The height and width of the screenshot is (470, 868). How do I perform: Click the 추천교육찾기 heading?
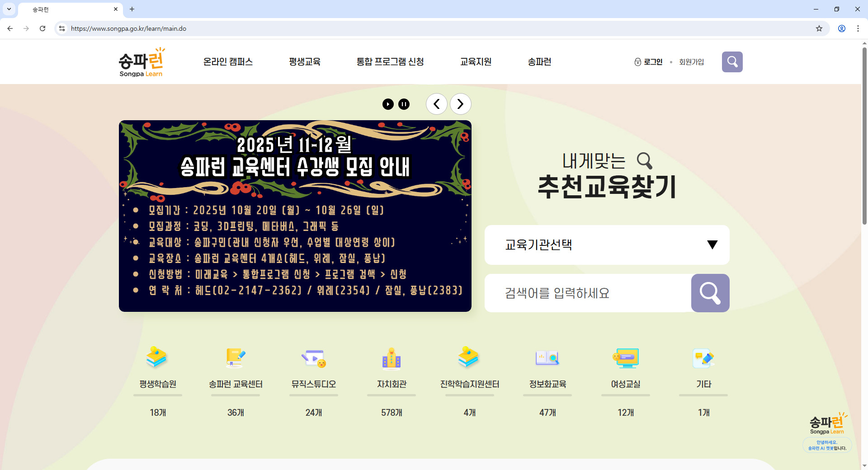pyautogui.click(x=607, y=187)
